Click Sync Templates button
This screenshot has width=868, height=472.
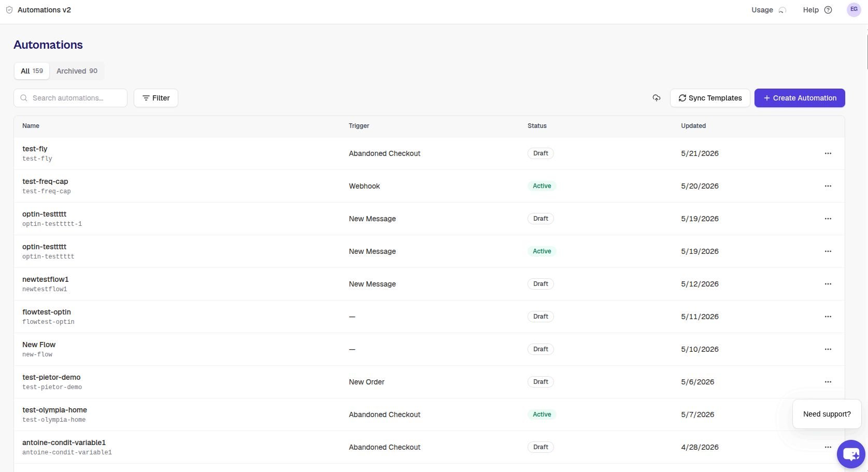pos(710,98)
